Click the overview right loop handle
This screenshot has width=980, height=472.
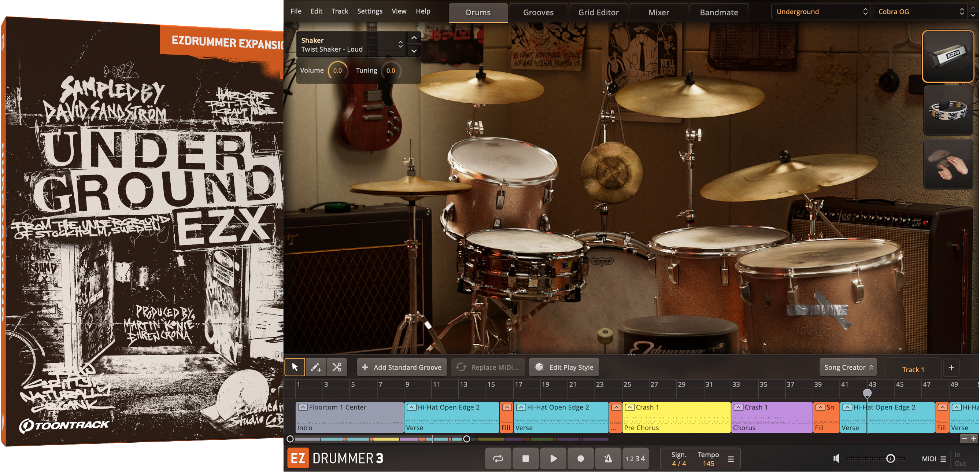pos(466,439)
